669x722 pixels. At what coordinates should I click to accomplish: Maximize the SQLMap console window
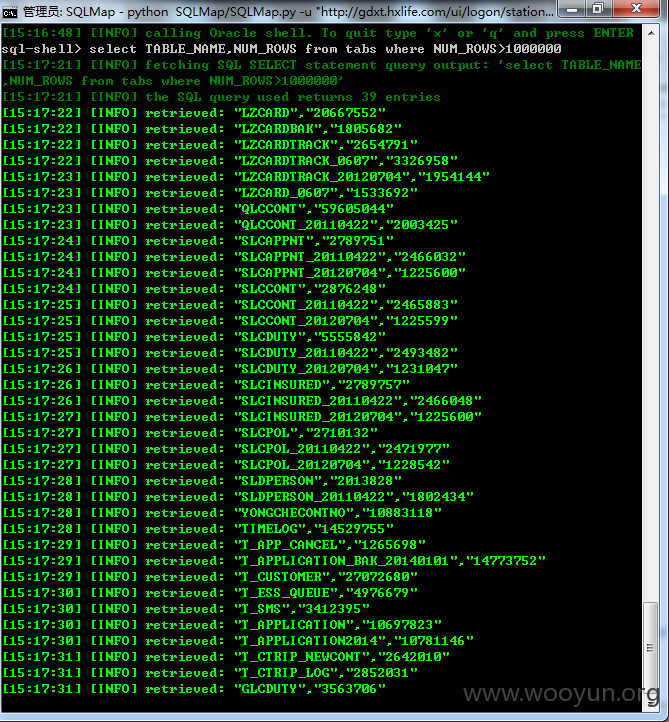pyautogui.click(x=598, y=9)
